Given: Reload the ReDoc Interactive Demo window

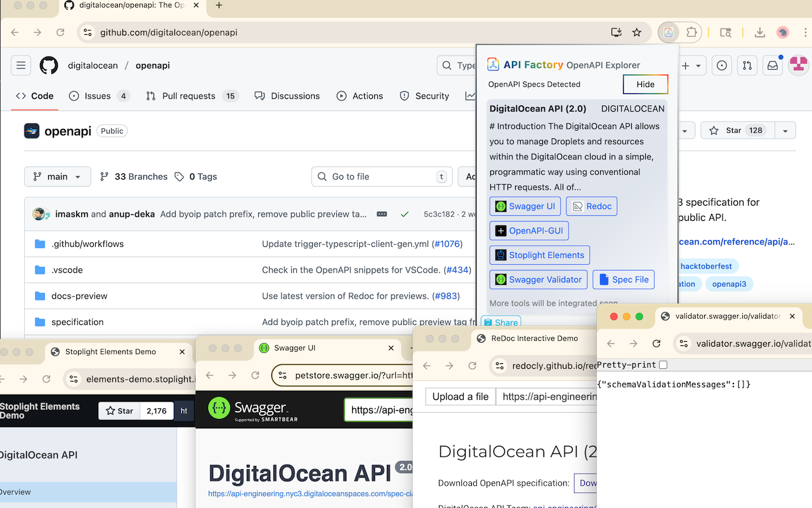Looking at the screenshot, I should pos(472,365).
